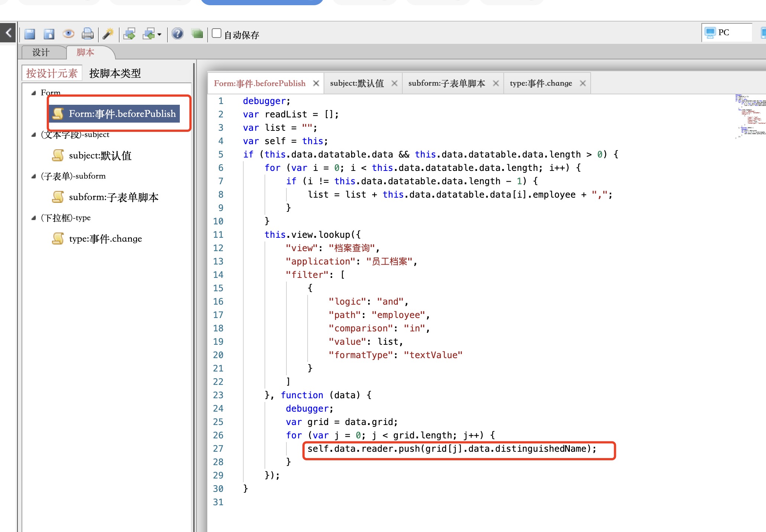Select subject:默认值 script in tree

point(100,155)
